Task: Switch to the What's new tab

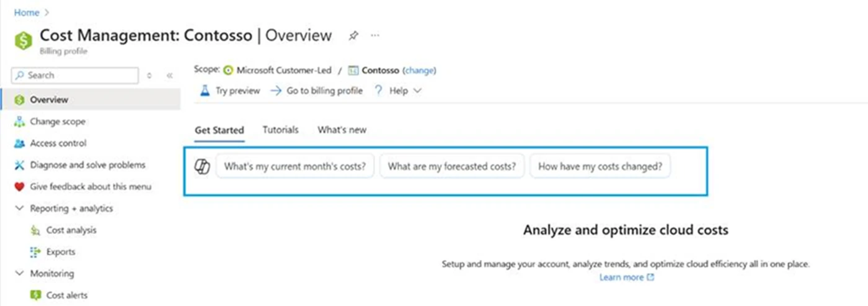Action: click(x=342, y=130)
